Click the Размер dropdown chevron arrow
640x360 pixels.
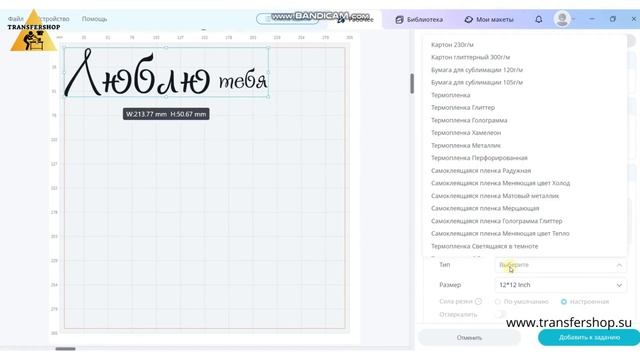point(619,285)
